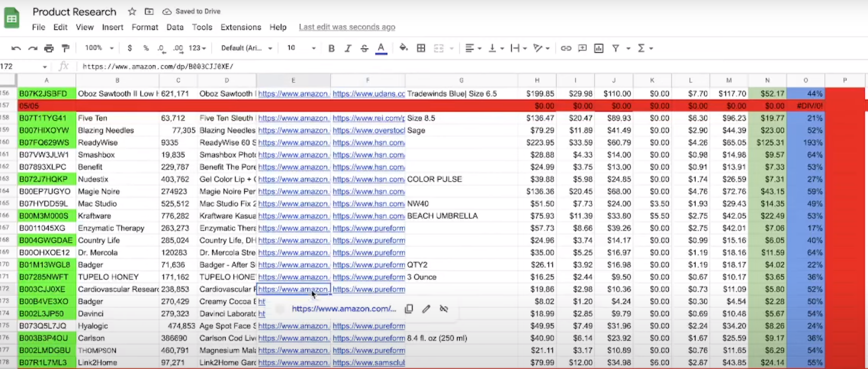Open the Data menu
This screenshot has width=868, height=369.
(x=175, y=27)
